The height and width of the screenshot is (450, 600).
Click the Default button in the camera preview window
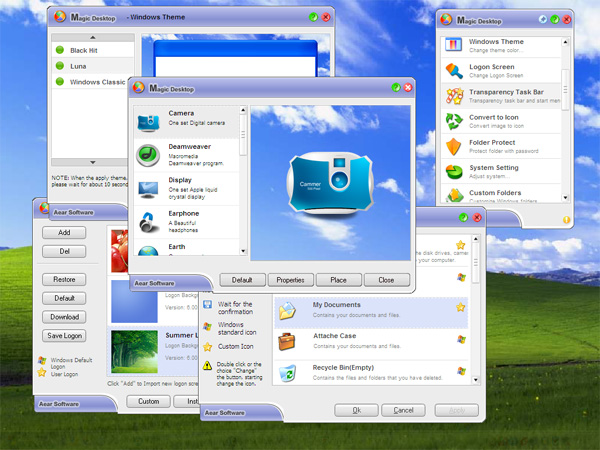point(242,280)
